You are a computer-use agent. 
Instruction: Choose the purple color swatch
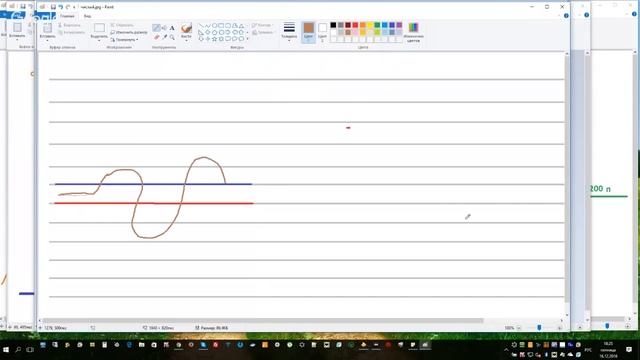coord(399,25)
